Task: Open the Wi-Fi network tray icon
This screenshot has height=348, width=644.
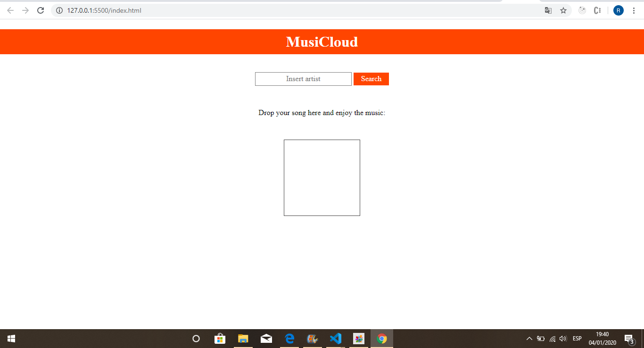Action: [553, 339]
